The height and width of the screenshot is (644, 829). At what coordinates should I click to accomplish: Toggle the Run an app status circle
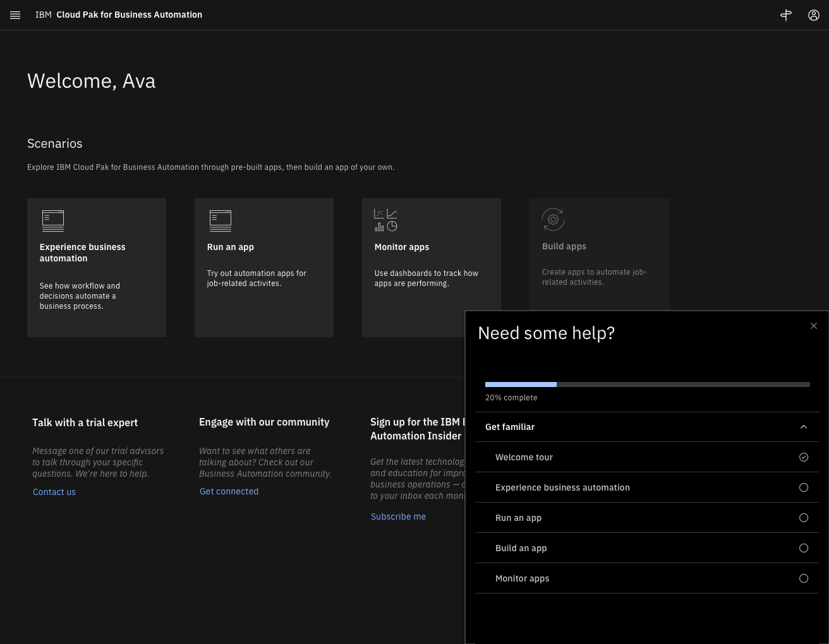tap(804, 518)
